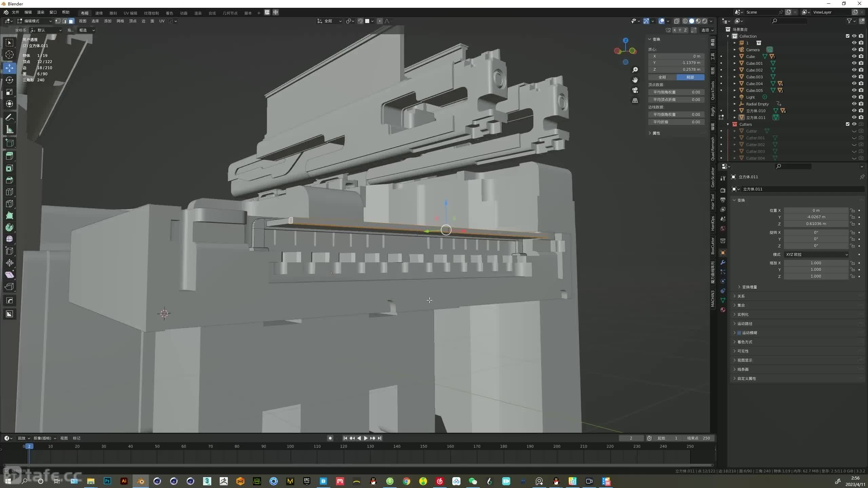Activate the Bevel tool
The width and height of the screenshot is (868, 488).
[x=9, y=180]
